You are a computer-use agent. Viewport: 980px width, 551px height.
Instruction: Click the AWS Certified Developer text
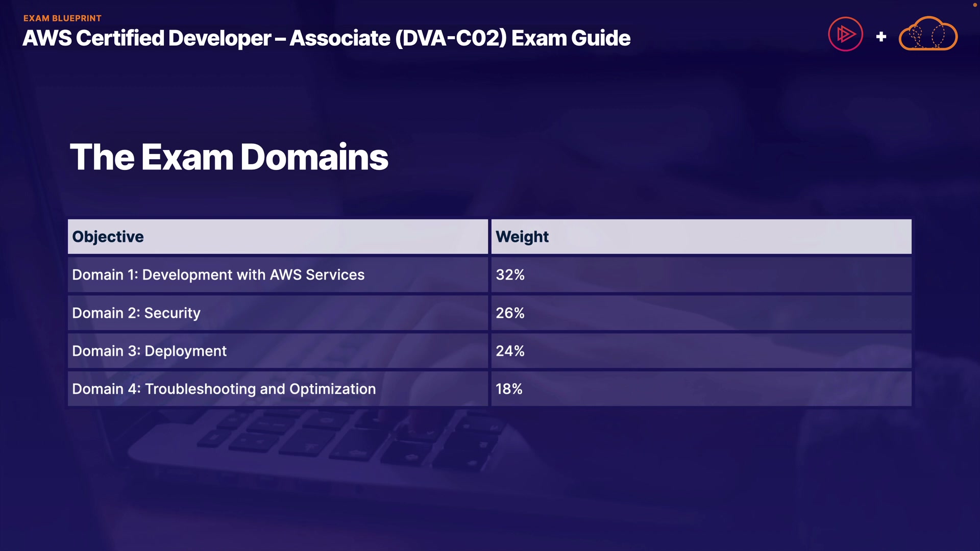[x=147, y=38]
